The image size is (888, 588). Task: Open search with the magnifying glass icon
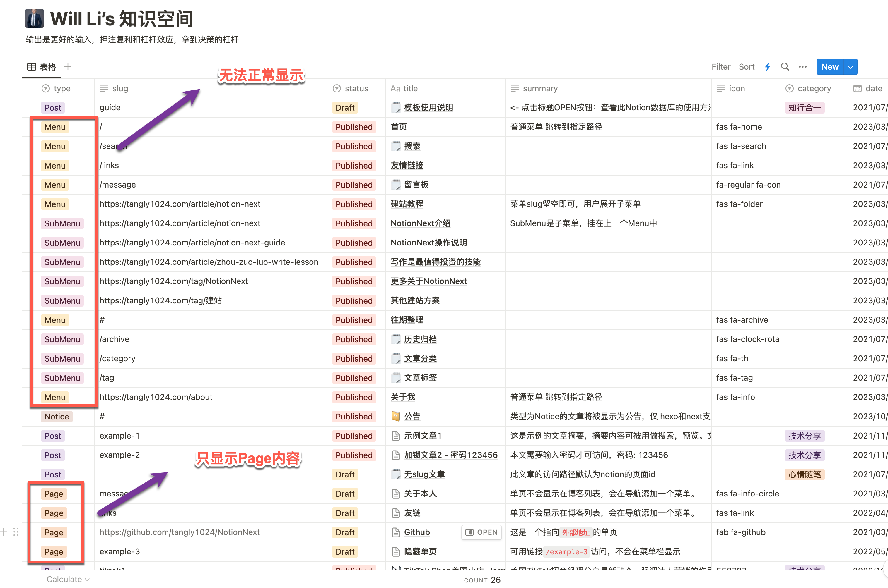point(785,66)
